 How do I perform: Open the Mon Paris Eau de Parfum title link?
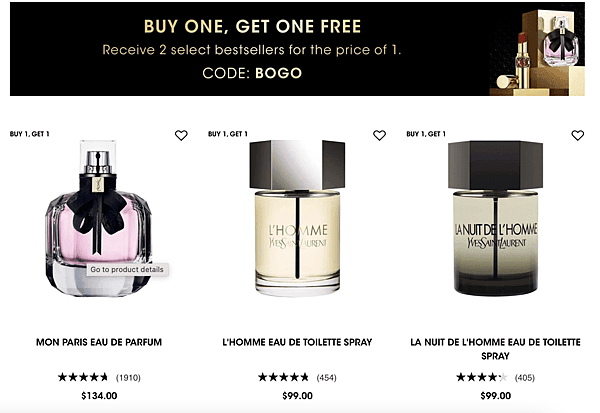(x=99, y=342)
